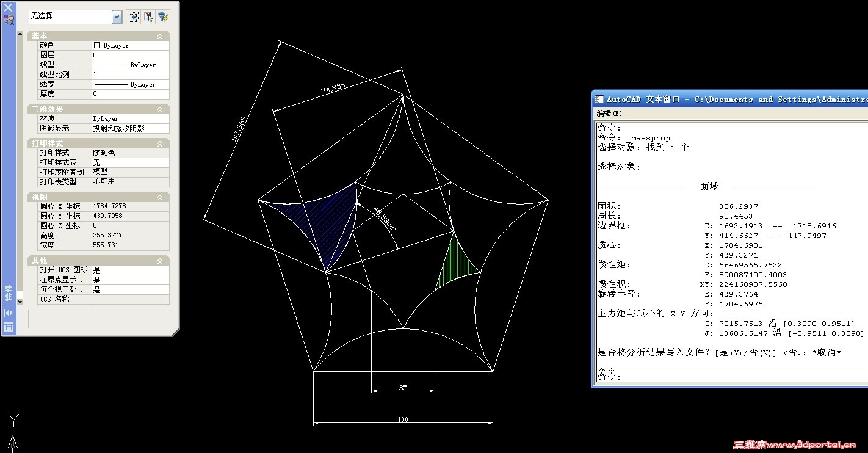Open the 编辑(E) menu in AutoCAD text window
The width and height of the screenshot is (868, 453).
[609, 113]
